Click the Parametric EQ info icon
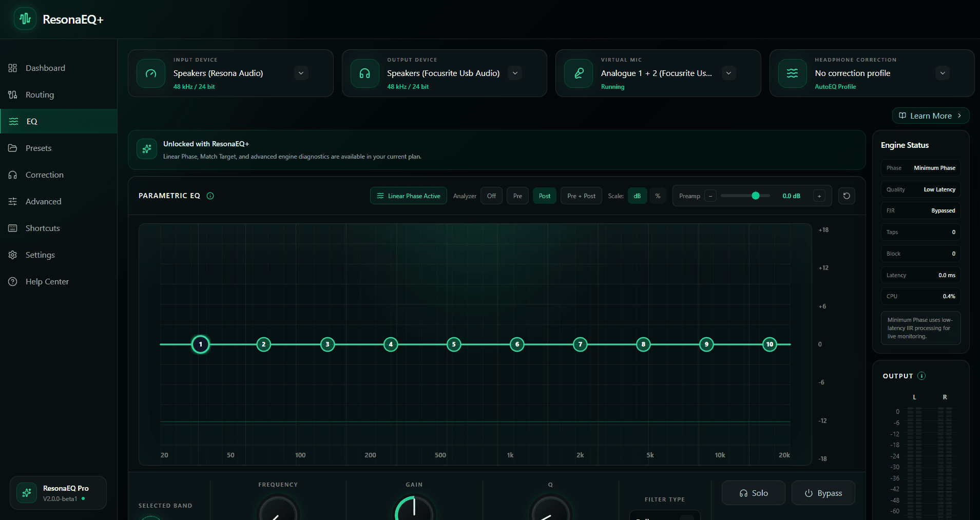 point(210,196)
